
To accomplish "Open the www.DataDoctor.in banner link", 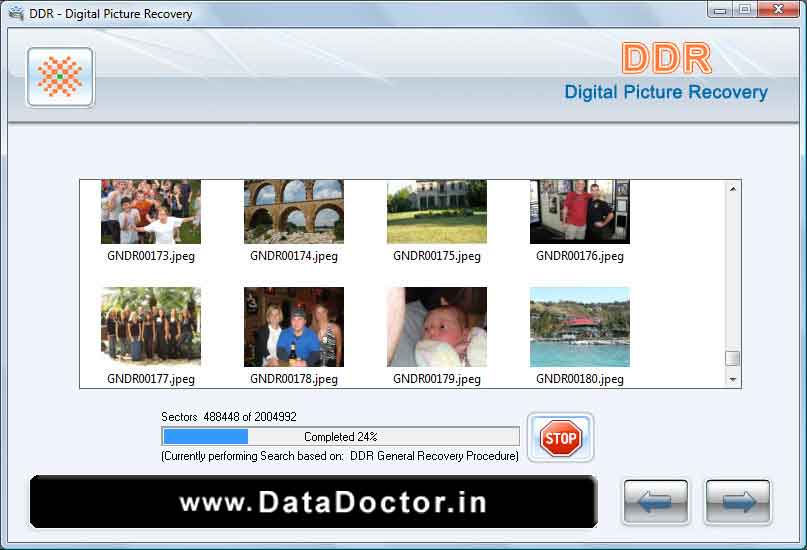I will [x=313, y=502].
